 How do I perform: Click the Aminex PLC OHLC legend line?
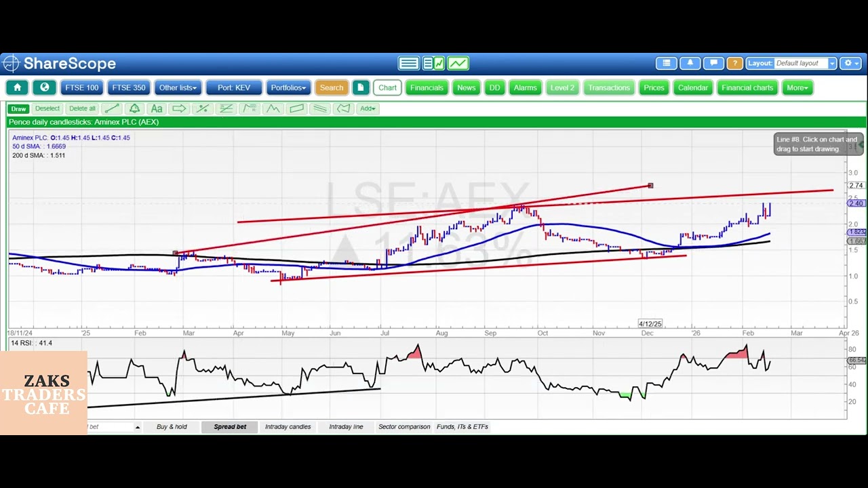pyautogui.click(x=71, y=138)
